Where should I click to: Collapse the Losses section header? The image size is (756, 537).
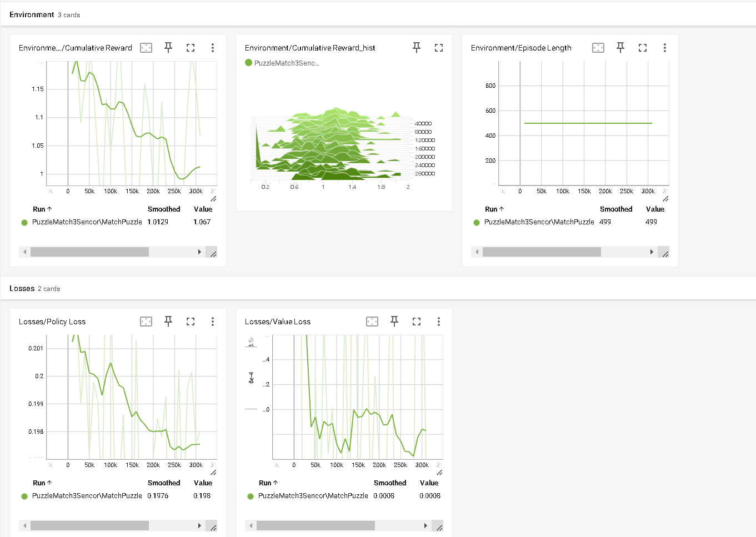pyautogui.click(x=378, y=288)
